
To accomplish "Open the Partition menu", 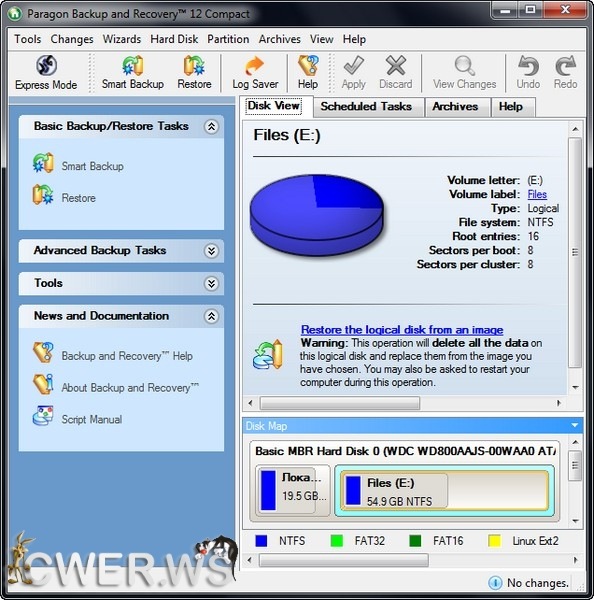I will [228, 39].
